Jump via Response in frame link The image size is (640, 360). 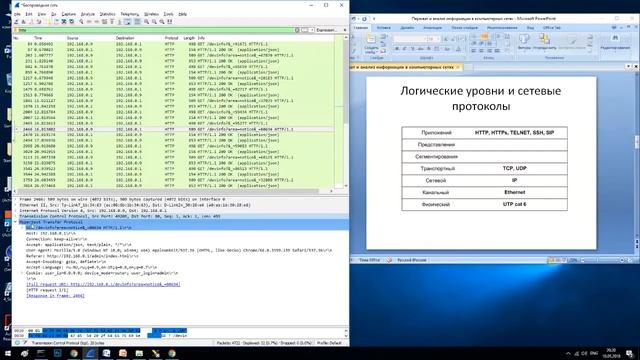tap(56, 296)
